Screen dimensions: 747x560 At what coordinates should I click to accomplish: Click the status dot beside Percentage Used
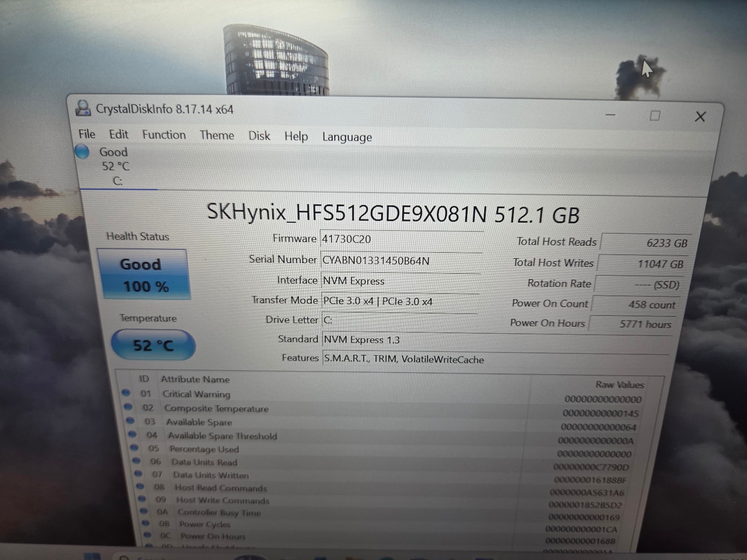point(134,448)
